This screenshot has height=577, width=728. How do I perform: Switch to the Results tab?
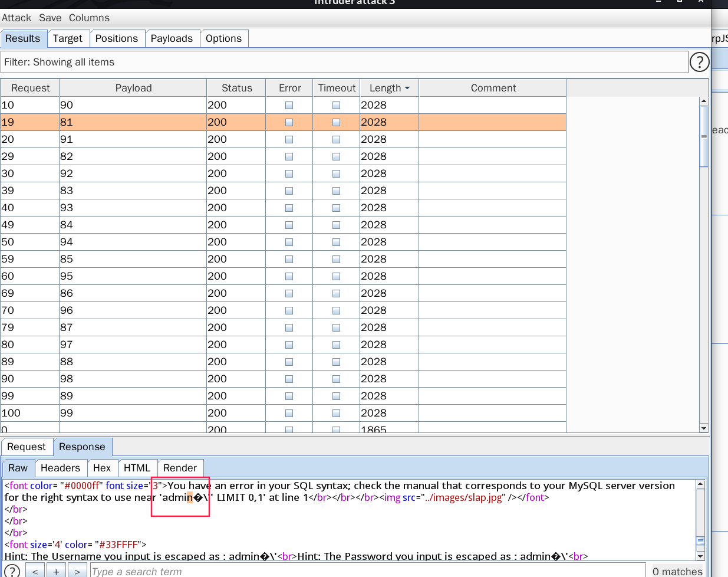[23, 38]
